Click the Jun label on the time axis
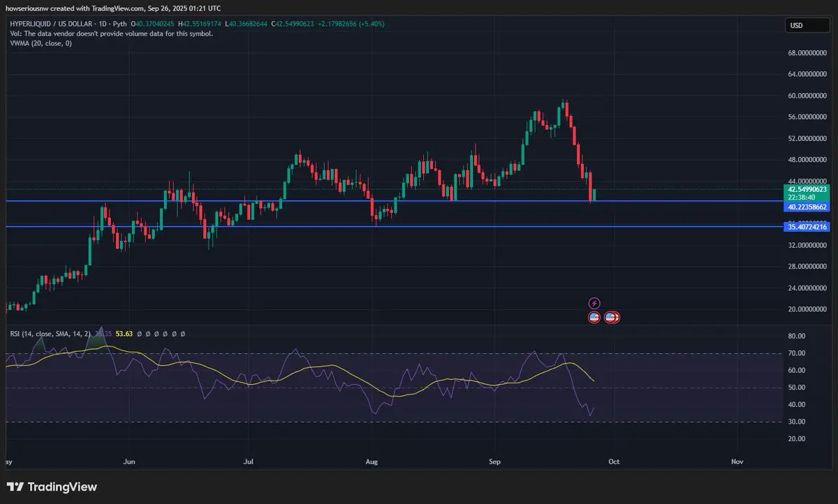The width and height of the screenshot is (838, 504). click(128, 461)
